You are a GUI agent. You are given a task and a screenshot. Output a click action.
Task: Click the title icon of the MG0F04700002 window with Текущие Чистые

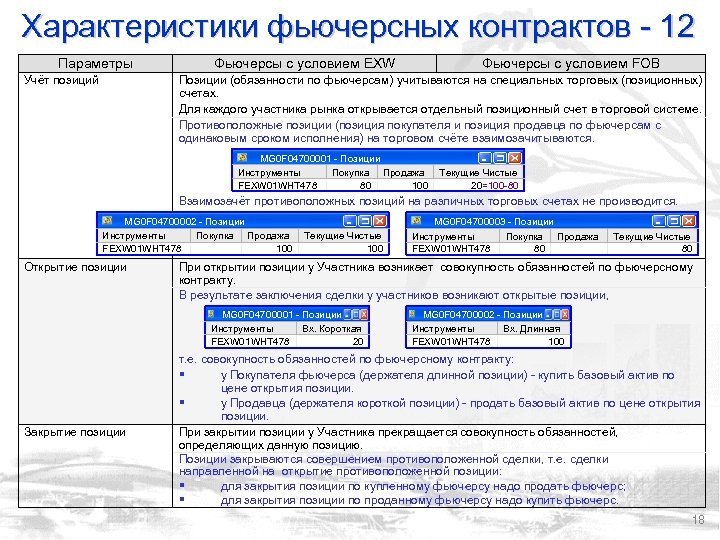coord(107,221)
